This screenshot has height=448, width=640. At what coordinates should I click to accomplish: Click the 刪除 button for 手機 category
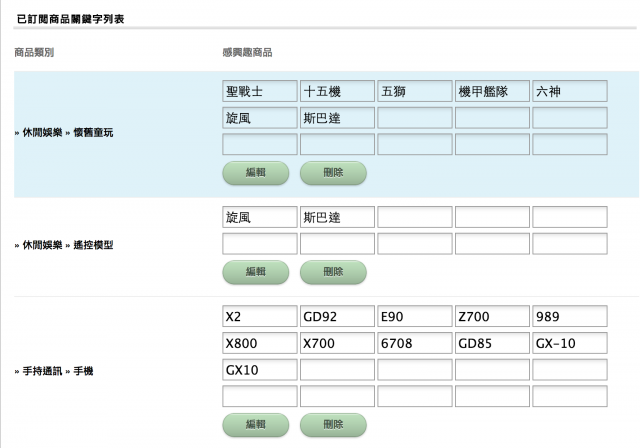pyautogui.click(x=333, y=425)
